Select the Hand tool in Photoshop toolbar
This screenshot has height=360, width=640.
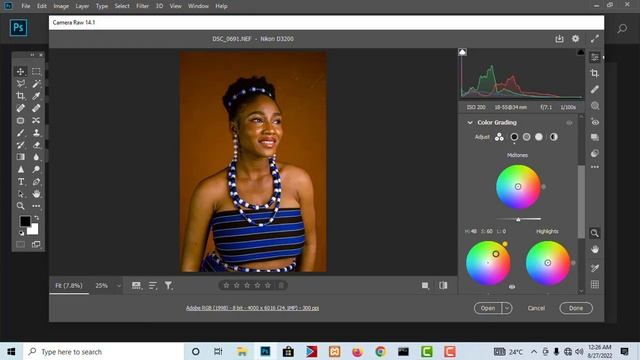coord(36,194)
